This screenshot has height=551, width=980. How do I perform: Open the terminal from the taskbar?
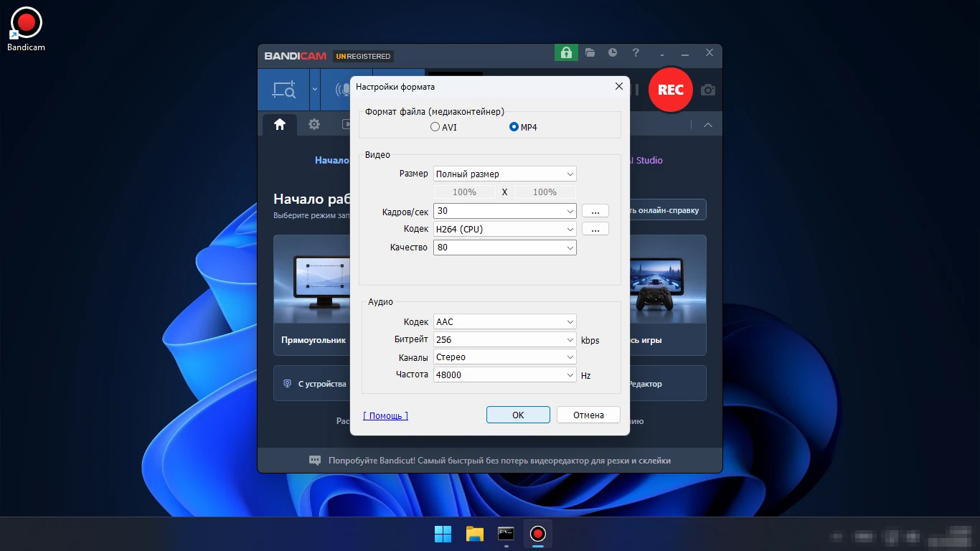(x=507, y=534)
